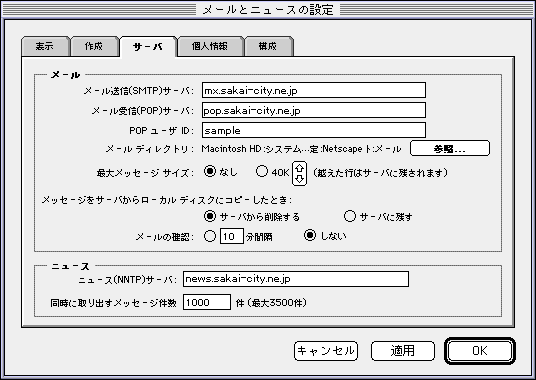Click the NNTP news server input field
This screenshot has height=380, width=536.
point(296,279)
